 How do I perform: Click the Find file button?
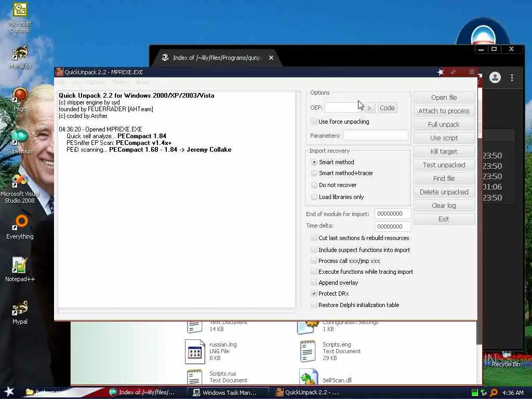[444, 179]
